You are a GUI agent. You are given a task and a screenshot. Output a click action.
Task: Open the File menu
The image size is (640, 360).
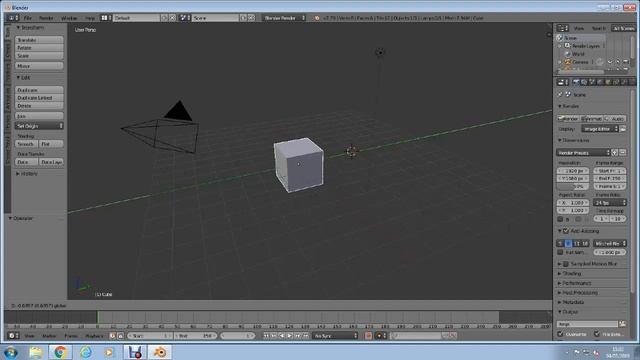coord(27,18)
